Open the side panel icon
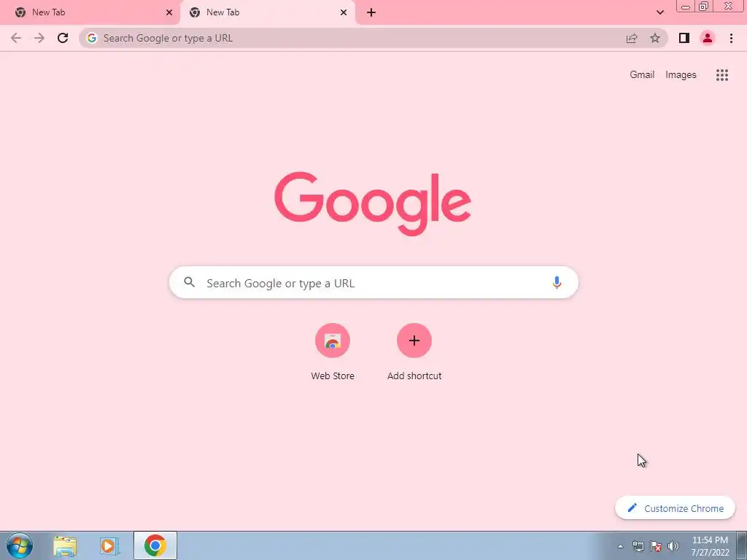747x560 pixels. [x=684, y=38]
